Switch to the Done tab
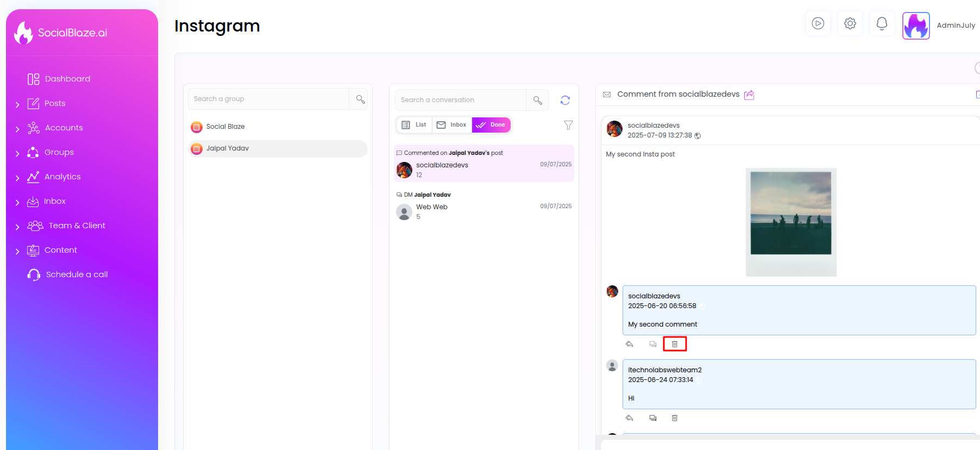Image resolution: width=980 pixels, height=450 pixels. coord(491,125)
